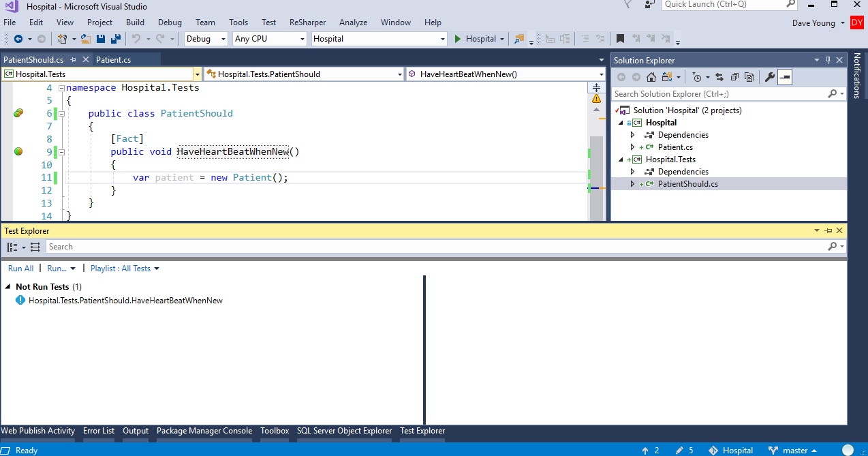Viewport: 868px width, 456px height.
Task: Open Properties wrench icon in Solution Explorer
Action: pos(770,77)
